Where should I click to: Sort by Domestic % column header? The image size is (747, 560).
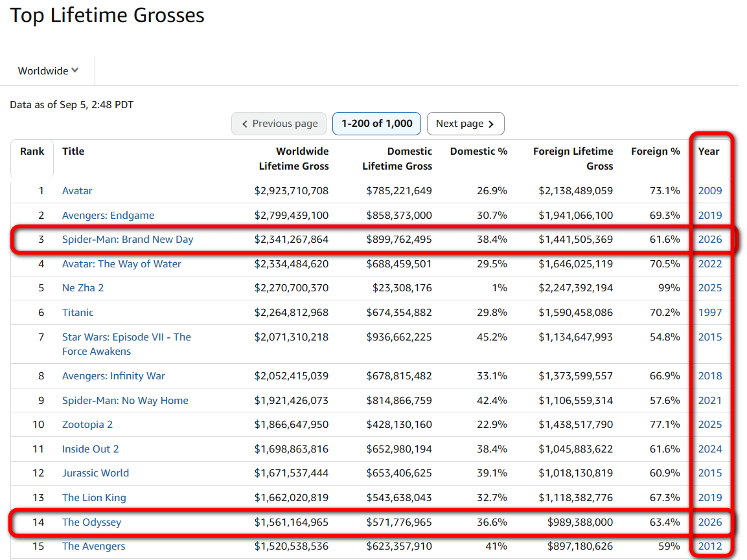478,151
